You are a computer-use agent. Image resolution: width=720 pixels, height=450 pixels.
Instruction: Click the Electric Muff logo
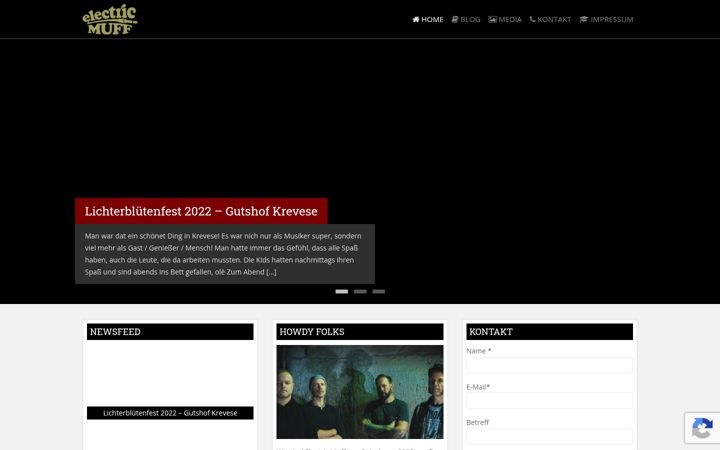tap(110, 19)
